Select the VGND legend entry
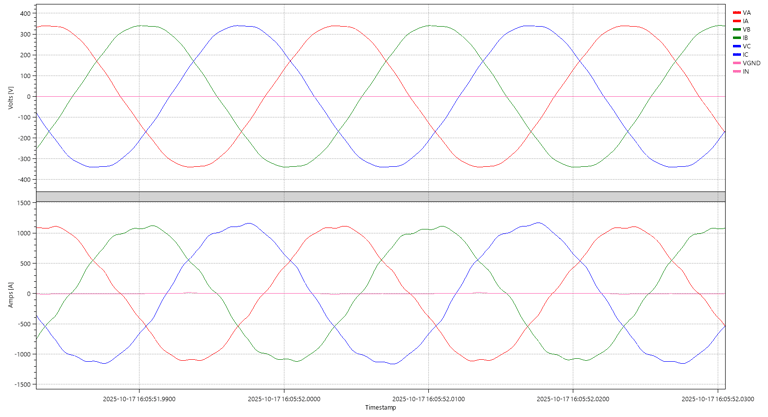Viewport: 768px width, 417px height. 746,63
